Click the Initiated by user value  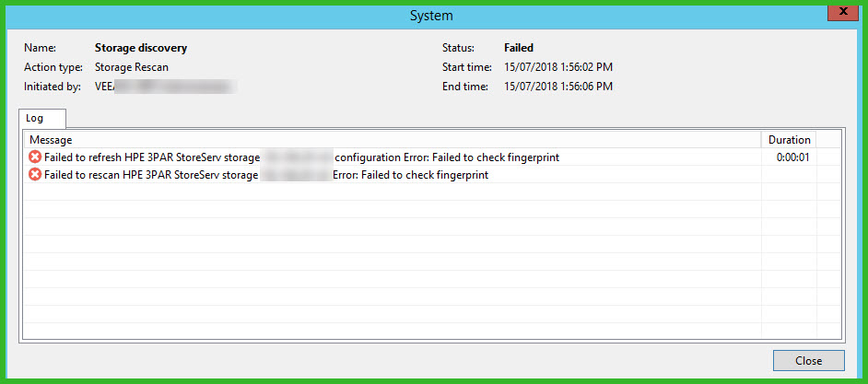click(x=164, y=87)
